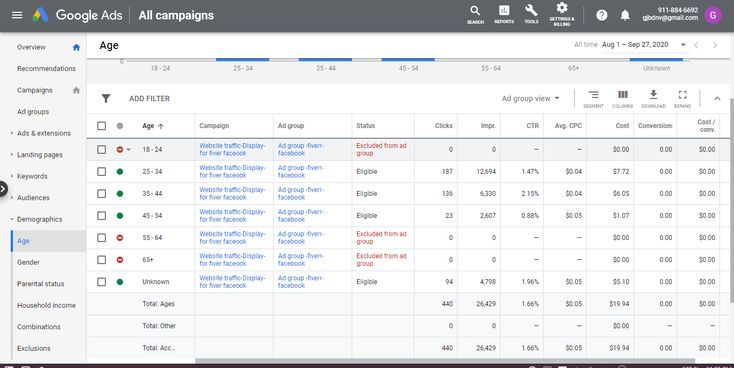Expand Landing pages in sidebar
Screen dimensions: 734x368
(12, 155)
